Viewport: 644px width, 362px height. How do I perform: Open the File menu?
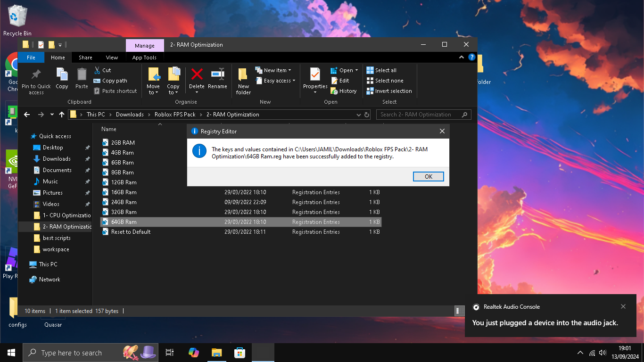[31, 58]
